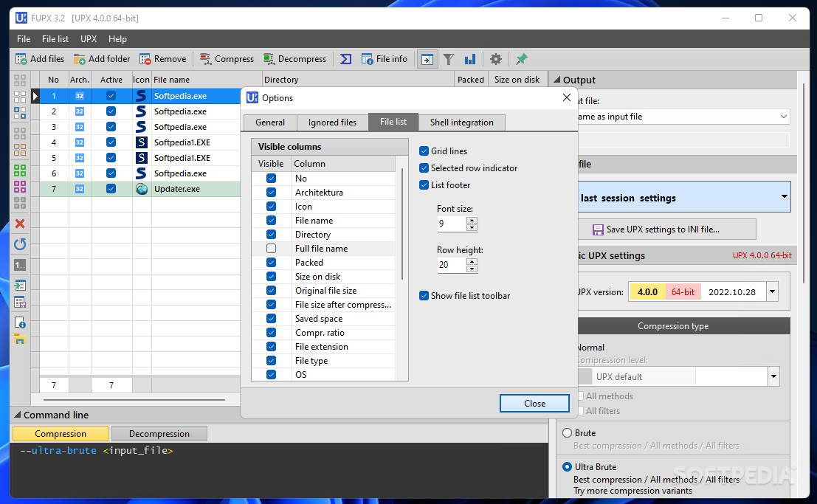
Task: Click the FUPX logo in title bar
Action: pyautogui.click(x=21, y=18)
